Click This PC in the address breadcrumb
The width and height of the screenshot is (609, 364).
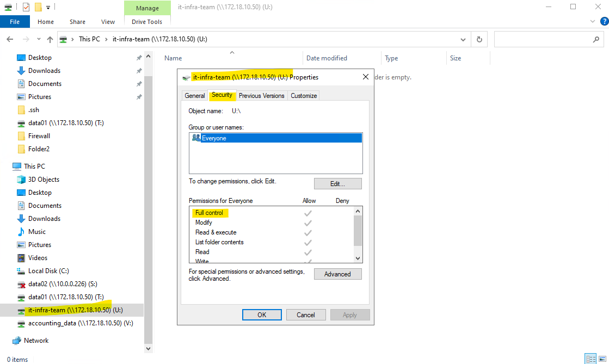click(89, 39)
